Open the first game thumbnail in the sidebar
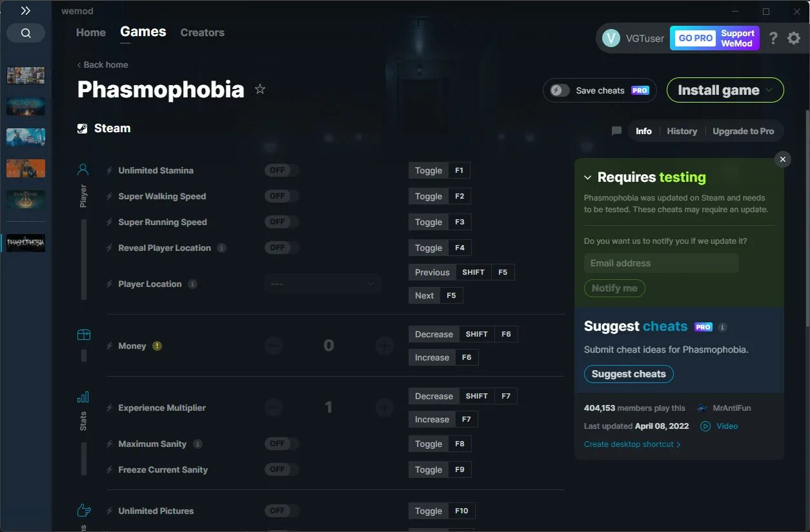 pyautogui.click(x=26, y=75)
